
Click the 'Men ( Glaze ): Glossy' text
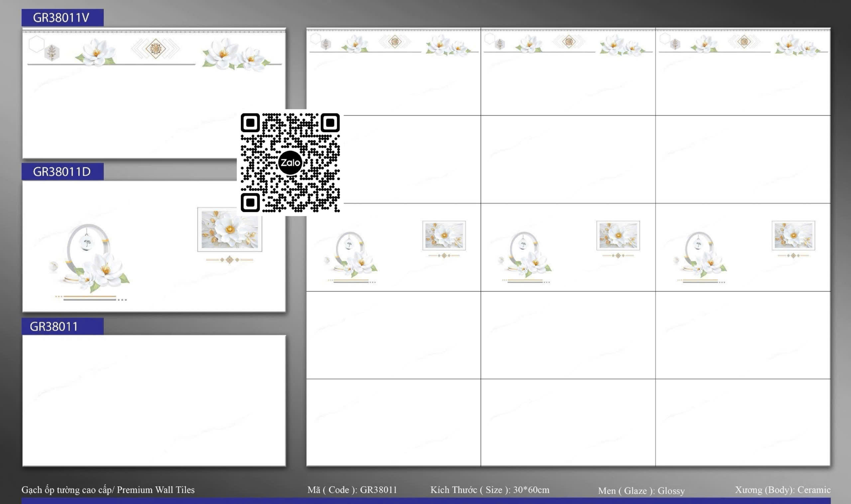point(641,491)
